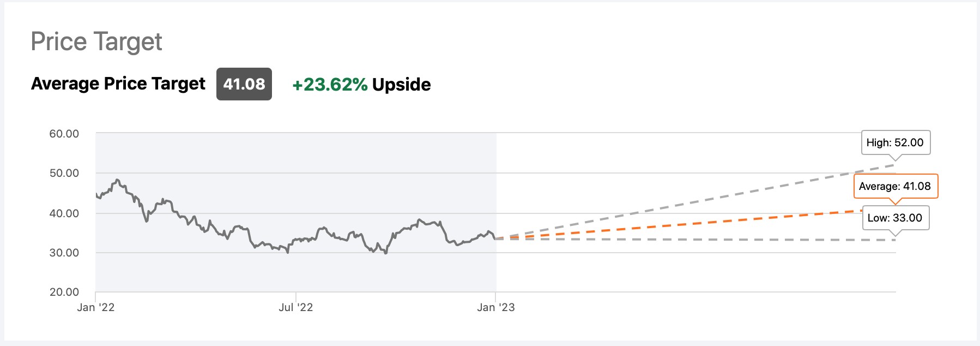Click the word "Upside" beside the percentage
This screenshot has width=980, height=346.
402,85
